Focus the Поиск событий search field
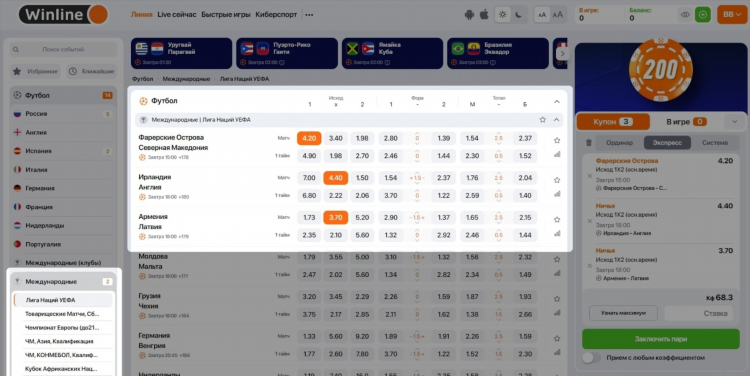The width and height of the screenshot is (750, 376). pyautogui.click(x=63, y=49)
